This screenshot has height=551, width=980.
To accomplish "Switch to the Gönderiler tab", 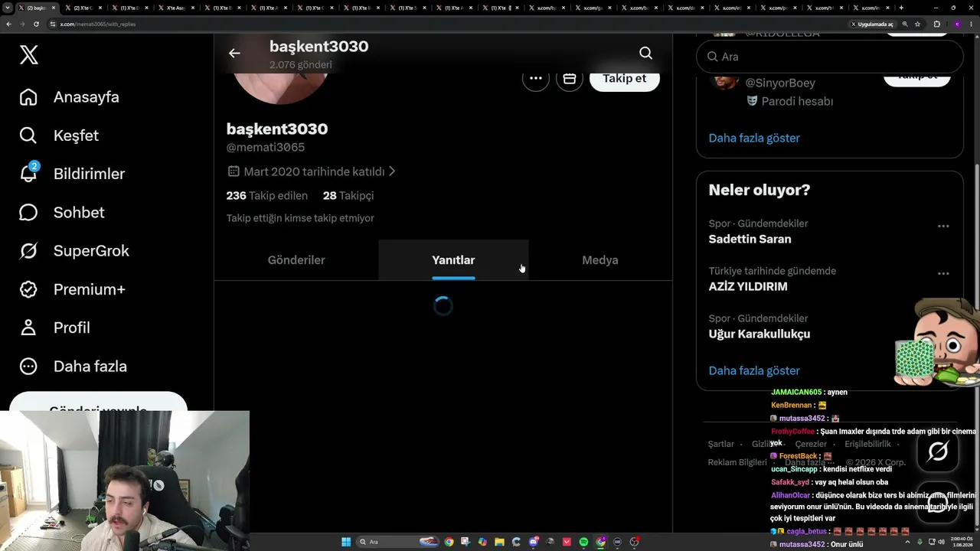I will tap(296, 260).
